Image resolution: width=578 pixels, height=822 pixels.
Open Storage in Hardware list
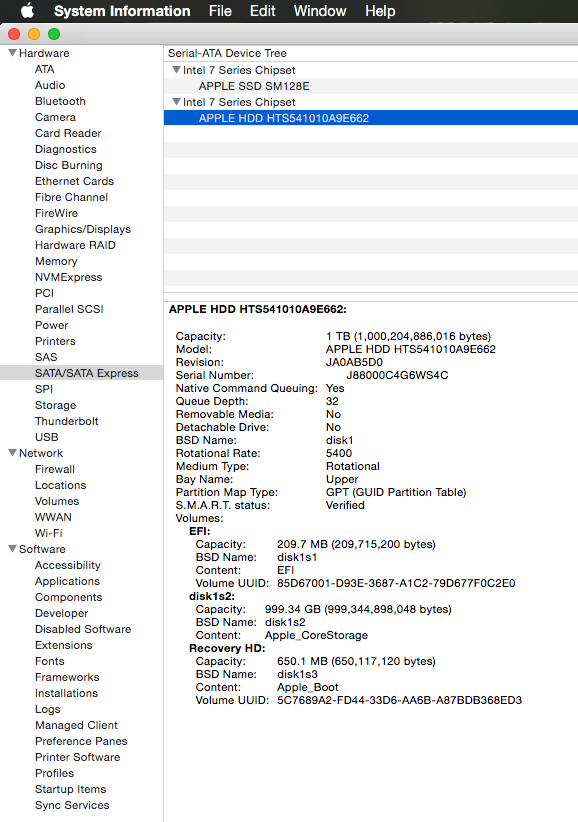56,405
